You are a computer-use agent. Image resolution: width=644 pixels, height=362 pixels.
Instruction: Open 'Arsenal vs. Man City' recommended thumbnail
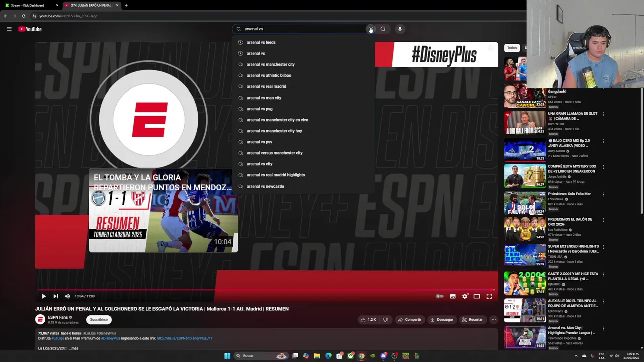point(525,337)
